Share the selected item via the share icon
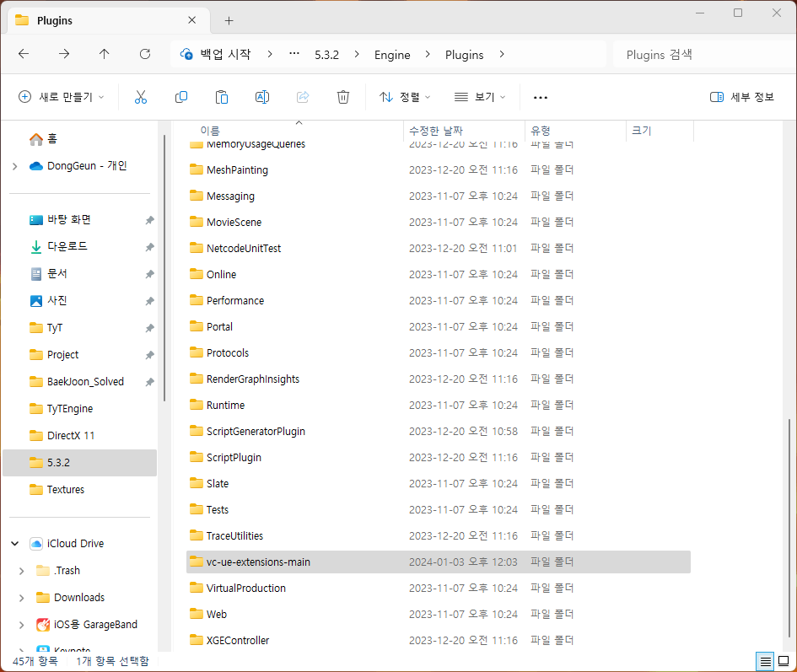Viewport: 797px width, 672px height. coord(302,97)
